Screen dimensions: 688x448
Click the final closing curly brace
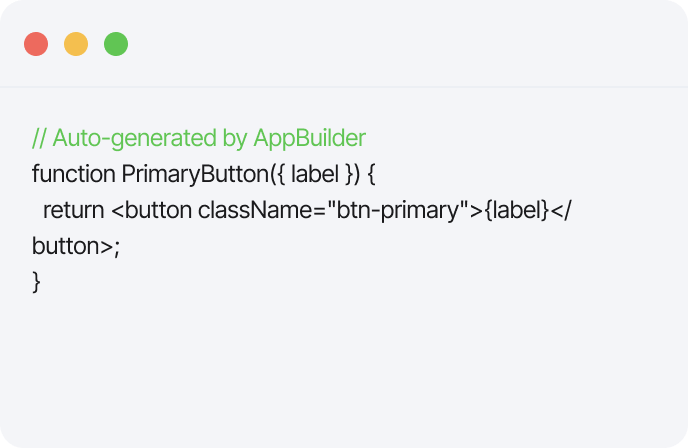click(37, 282)
